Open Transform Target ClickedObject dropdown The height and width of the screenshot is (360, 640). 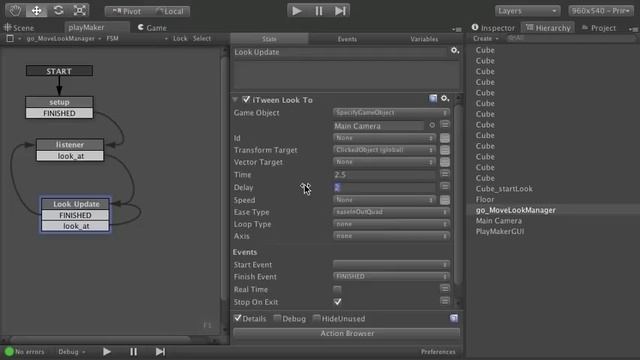(x=384, y=150)
